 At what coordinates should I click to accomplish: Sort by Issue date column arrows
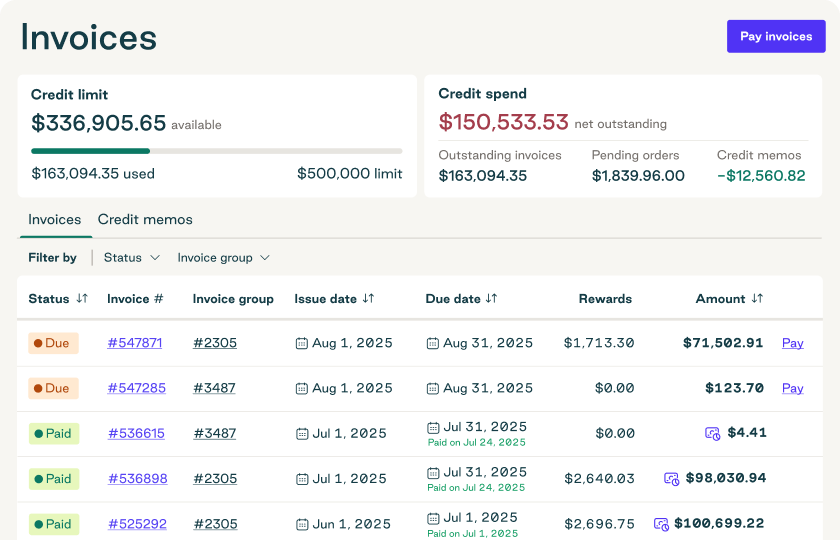click(x=368, y=298)
